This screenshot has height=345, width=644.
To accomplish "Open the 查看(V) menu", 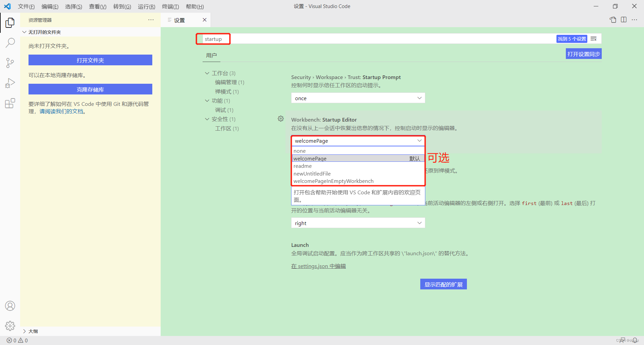I will pos(98,6).
